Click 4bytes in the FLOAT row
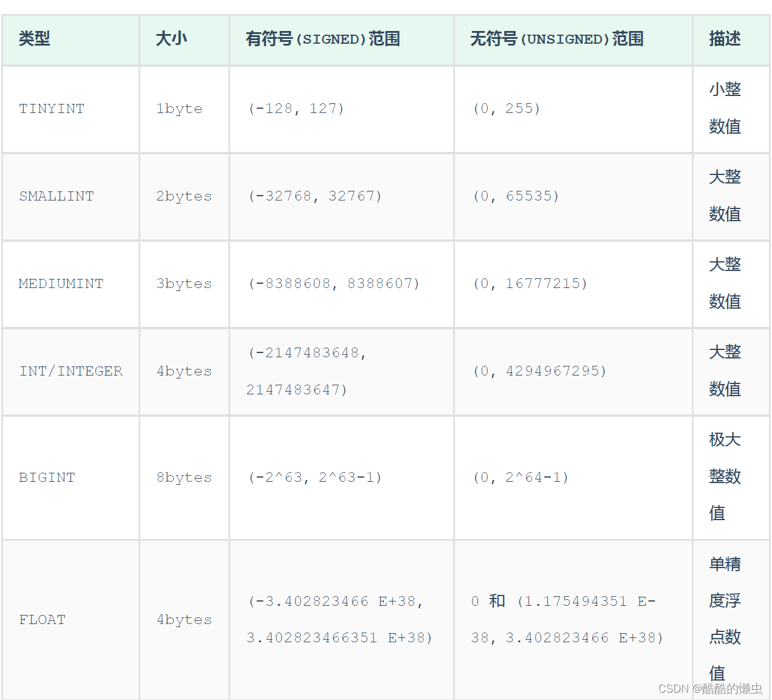 click(184, 620)
